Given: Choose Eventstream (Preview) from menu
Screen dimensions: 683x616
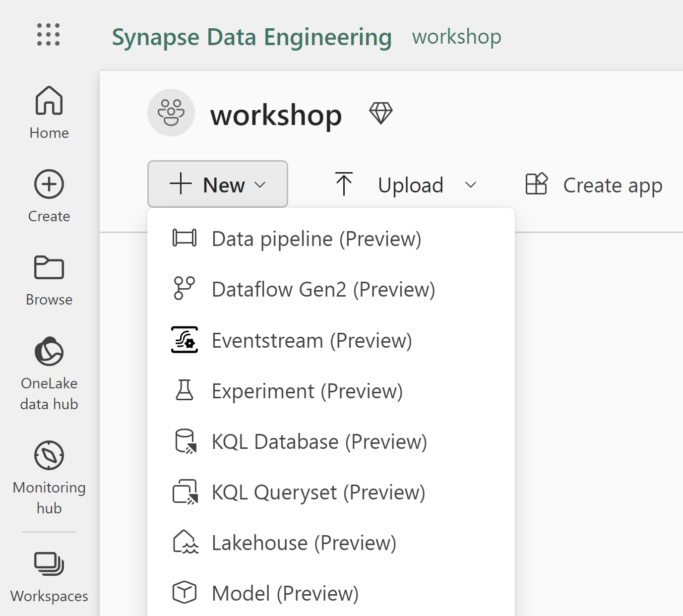Looking at the screenshot, I should pos(331,340).
